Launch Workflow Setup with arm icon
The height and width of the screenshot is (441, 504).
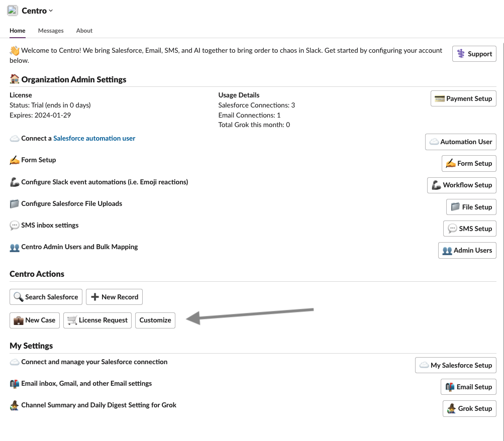pyautogui.click(x=462, y=185)
